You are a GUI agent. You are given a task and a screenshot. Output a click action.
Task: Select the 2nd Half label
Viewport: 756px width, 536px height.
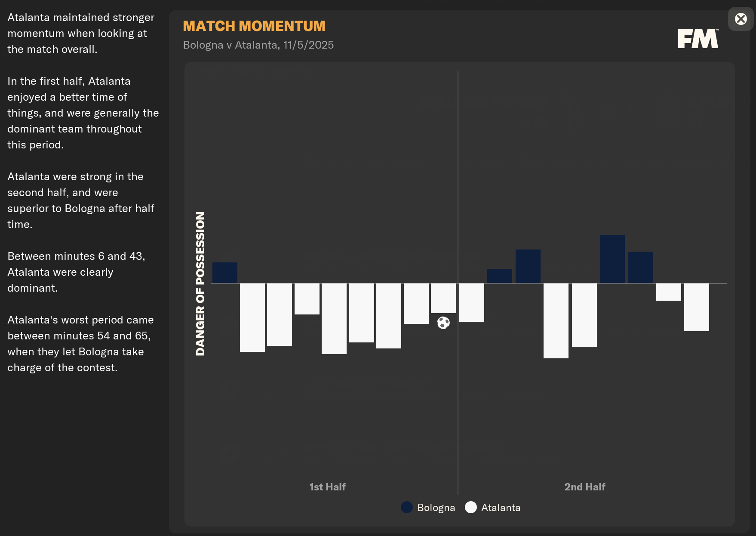click(x=584, y=487)
